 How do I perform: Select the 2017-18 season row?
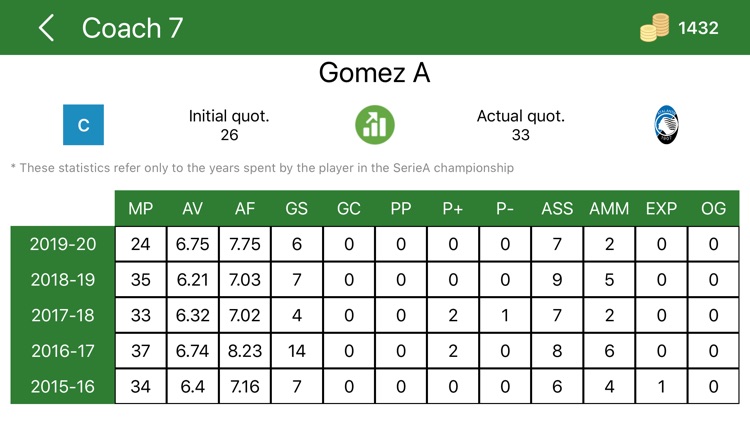pos(63,315)
